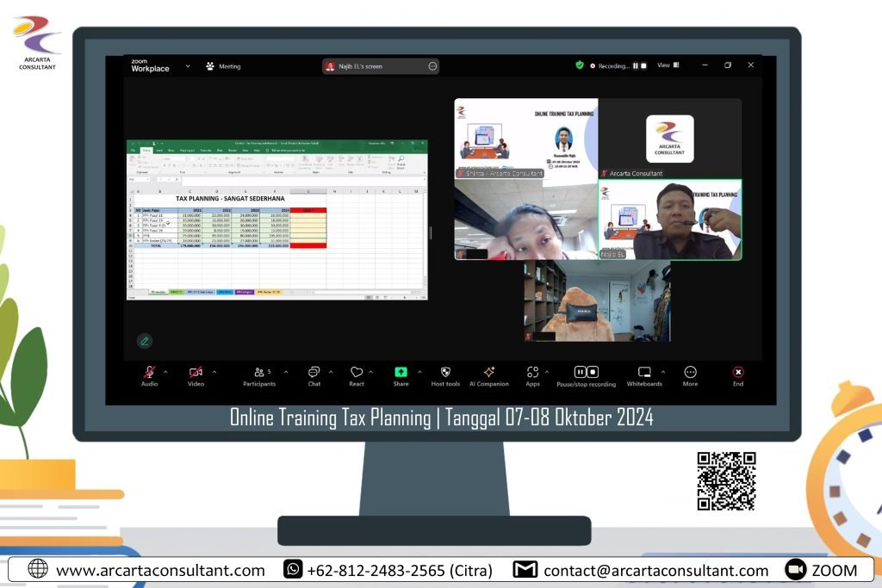Unmute the microphone with Audio button
This screenshot has height=588, width=882.
coord(149,374)
